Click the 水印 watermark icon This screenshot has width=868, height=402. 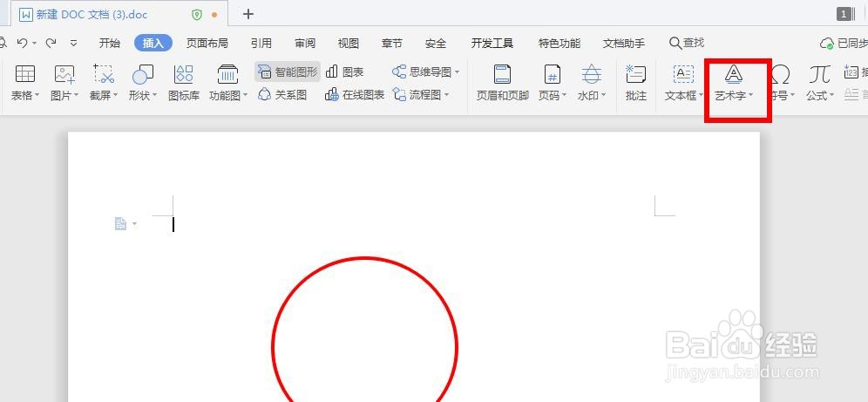[592, 74]
